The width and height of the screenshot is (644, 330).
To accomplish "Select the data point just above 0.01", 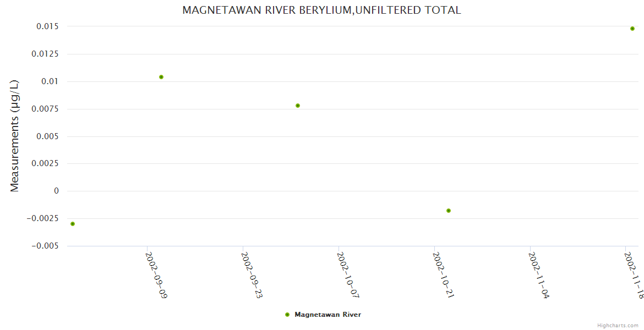I will [161, 77].
